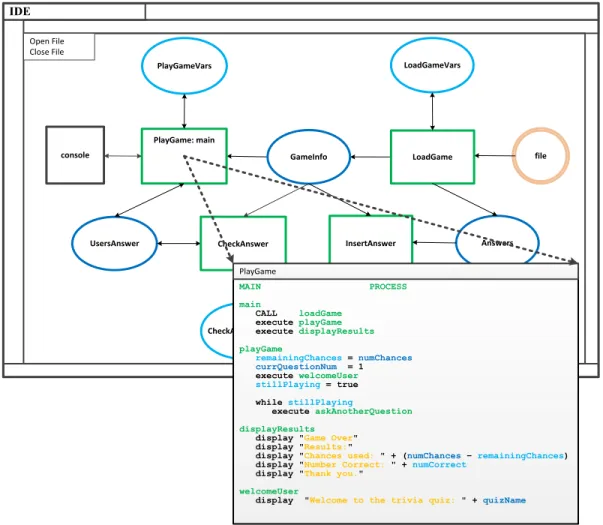This screenshot has height=525, width=603.
Task: Select the Answers data ellipse
Action: (x=497, y=240)
